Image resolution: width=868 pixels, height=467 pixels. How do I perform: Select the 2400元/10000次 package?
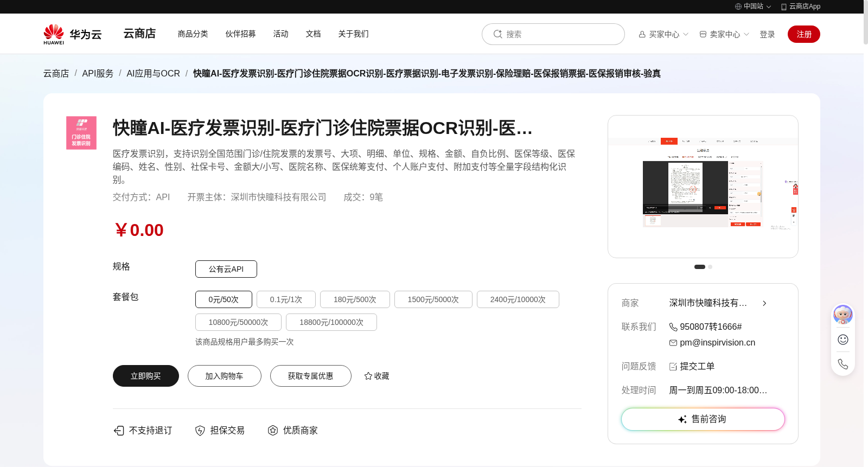click(x=518, y=299)
